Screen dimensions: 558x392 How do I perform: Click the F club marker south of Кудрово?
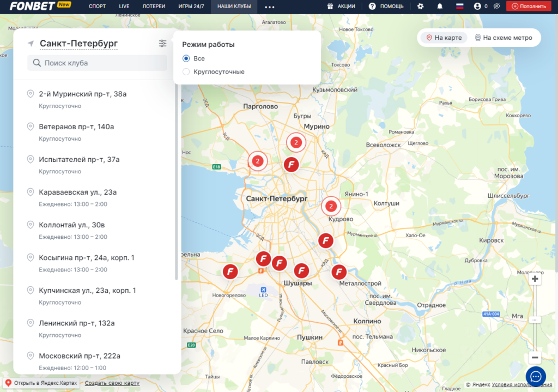[x=326, y=240]
